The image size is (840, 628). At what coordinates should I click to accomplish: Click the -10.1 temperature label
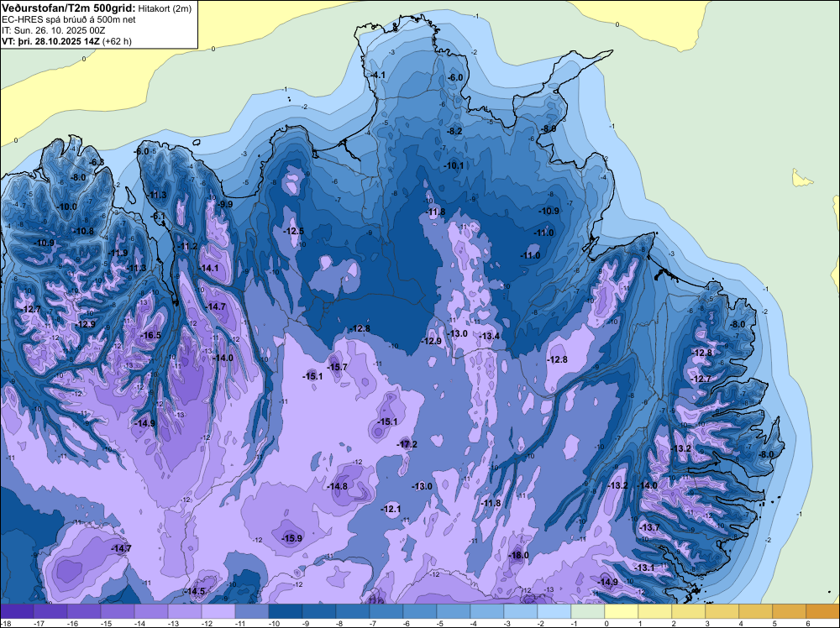454,165
